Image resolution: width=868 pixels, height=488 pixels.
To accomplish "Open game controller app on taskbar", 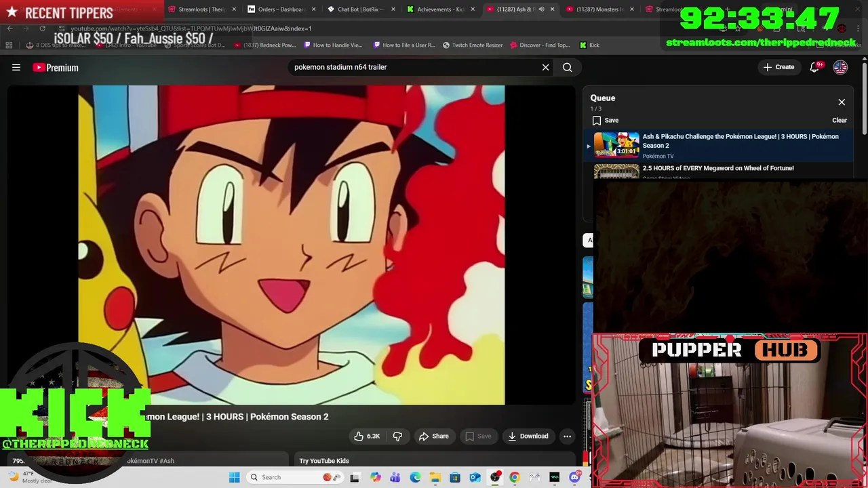I will tap(535, 477).
